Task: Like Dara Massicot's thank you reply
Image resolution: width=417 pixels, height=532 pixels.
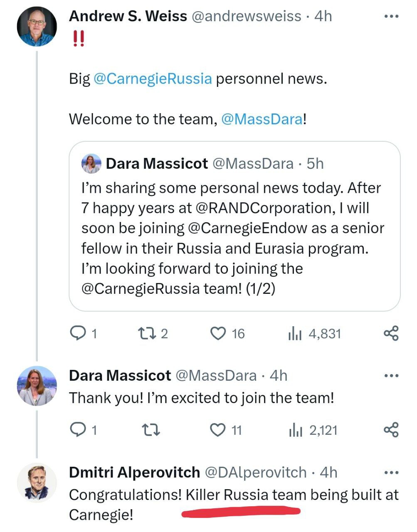Action: (218, 430)
